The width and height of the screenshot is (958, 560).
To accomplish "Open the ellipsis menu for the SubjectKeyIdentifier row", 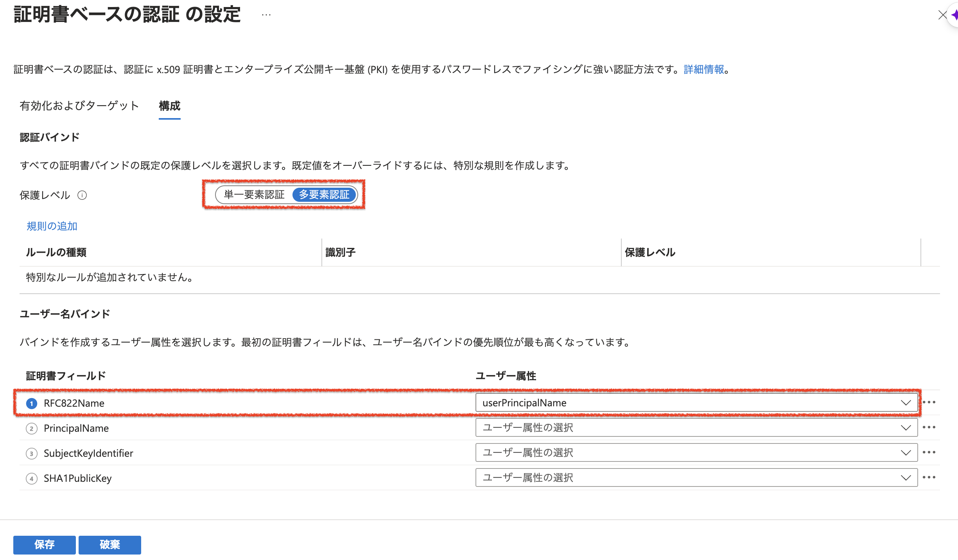I will click(929, 452).
